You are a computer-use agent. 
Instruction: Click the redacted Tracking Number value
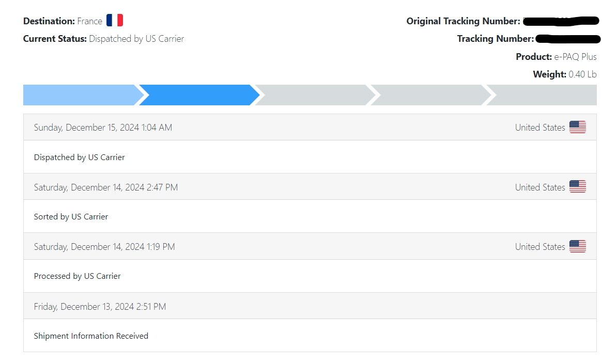click(568, 39)
